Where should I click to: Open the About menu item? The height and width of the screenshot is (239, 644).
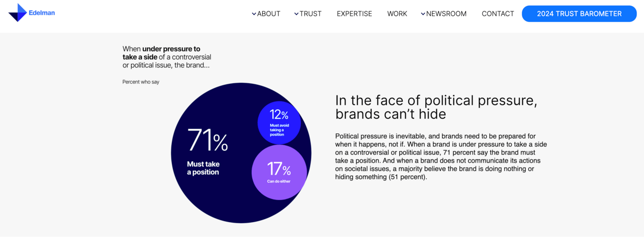(269, 14)
